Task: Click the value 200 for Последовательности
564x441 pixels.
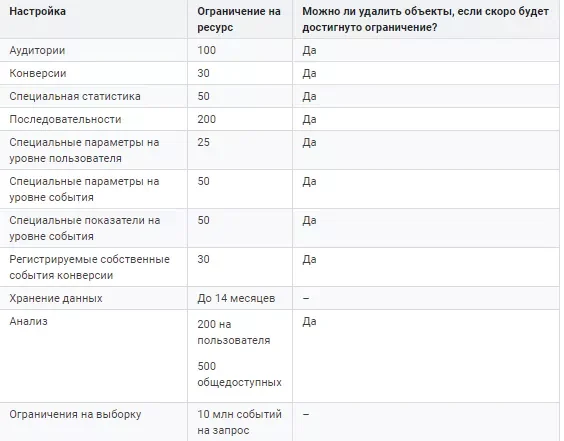Action: pyautogui.click(x=206, y=119)
